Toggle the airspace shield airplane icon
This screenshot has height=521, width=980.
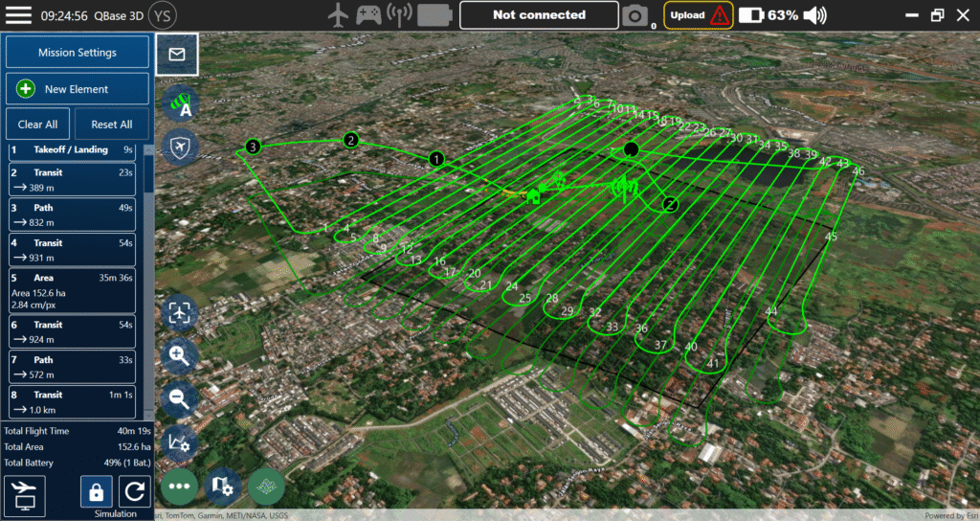(x=180, y=147)
